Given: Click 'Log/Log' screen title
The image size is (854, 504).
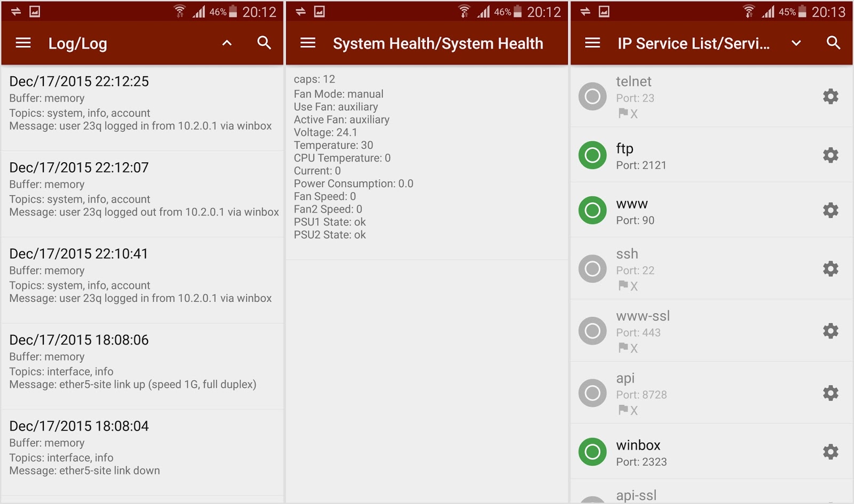Looking at the screenshot, I should coord(78,44).
